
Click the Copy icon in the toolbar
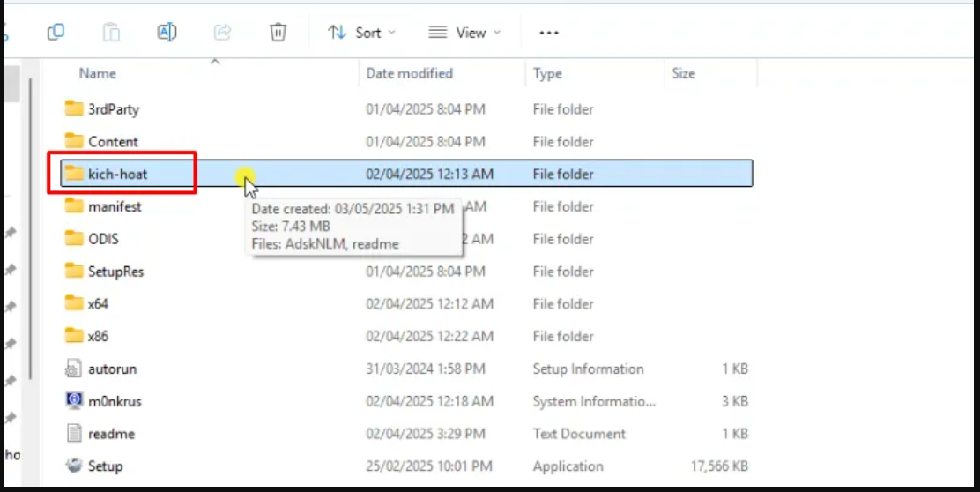56,33
